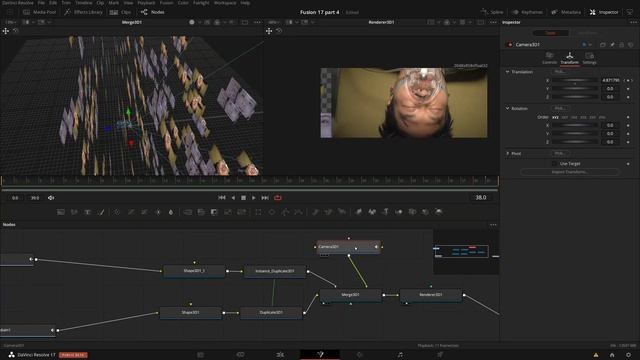Toggle loop playback button
This screenshot has height=360, width=640.
[278, 198]
